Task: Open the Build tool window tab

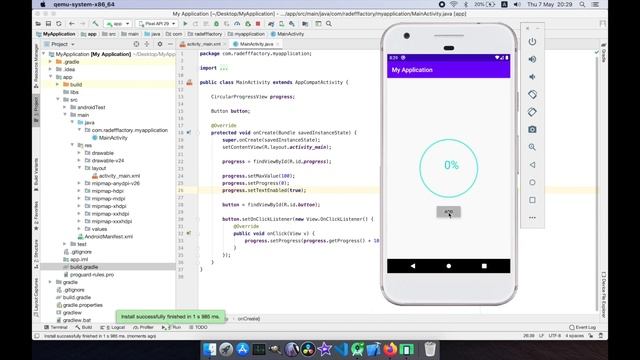Action: (84, 327)
